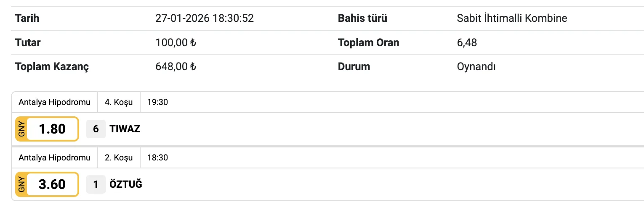Image resolution: width=644 pixels, height=210 pixels.
Task: Click the 648,00 ₺ total winnings
Action: (x=176, y=66)
